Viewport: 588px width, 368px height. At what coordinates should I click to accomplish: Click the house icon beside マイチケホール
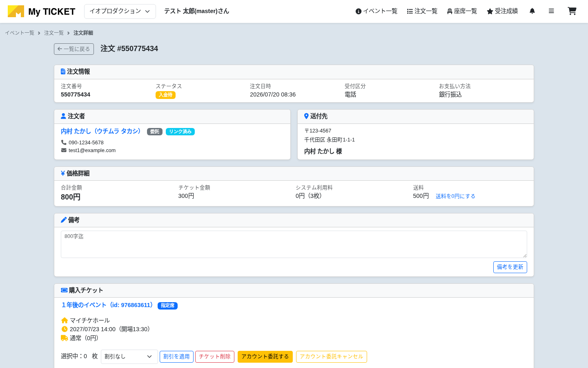coord(65,320)
